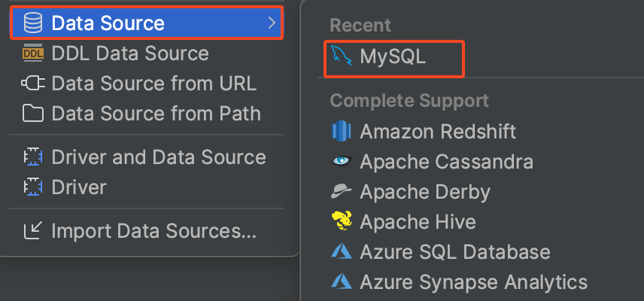644x301 pixels.
Task: Click the Apache Cassandra eye icon
Action: pyautogui.click(x=342, y=162)
